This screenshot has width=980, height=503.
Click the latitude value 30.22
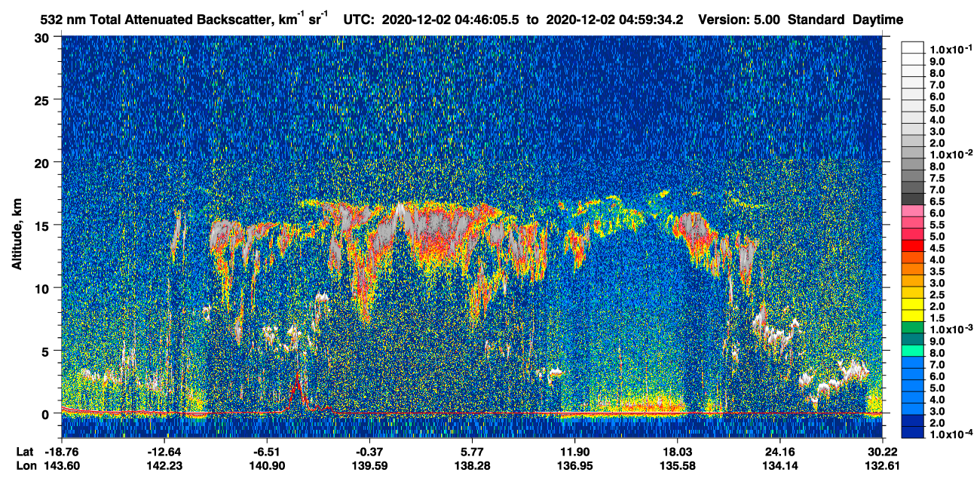point(883,452)
